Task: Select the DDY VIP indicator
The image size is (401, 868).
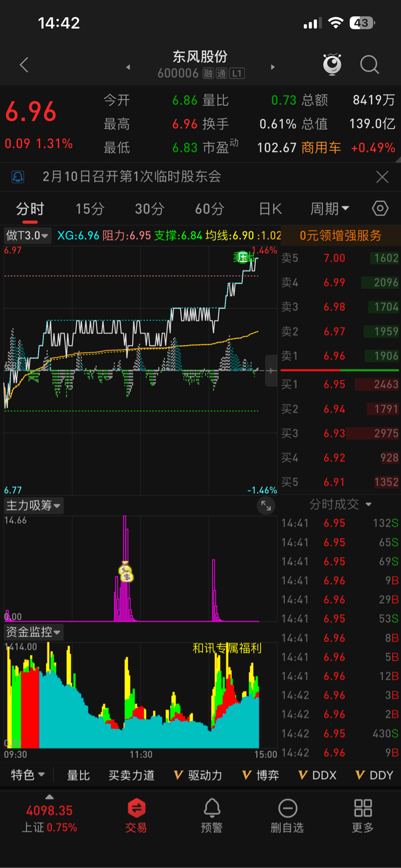Action: coord(374,776)
